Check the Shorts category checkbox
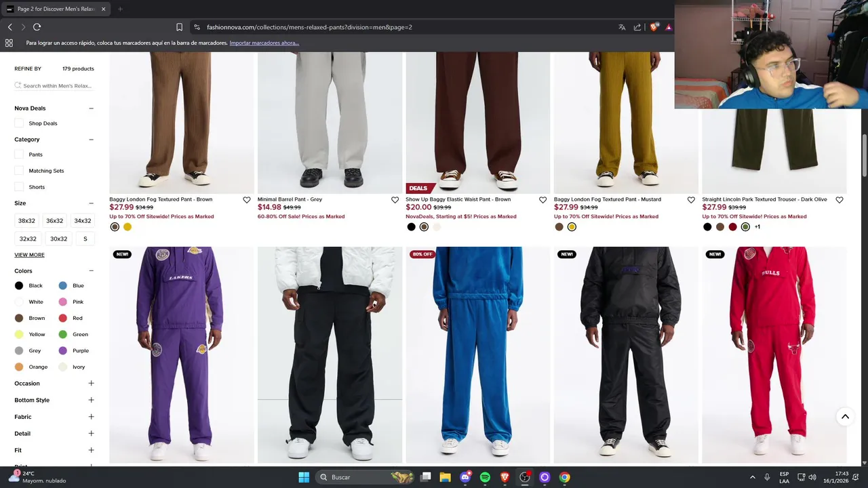Screen dimensions: 868x488 19,187
